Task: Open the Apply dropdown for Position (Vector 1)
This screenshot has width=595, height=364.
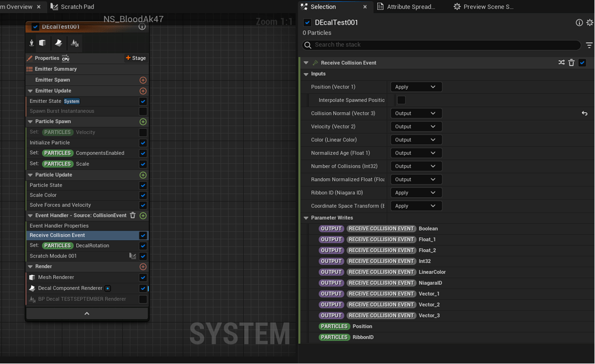Action: [x=416, y=86]
